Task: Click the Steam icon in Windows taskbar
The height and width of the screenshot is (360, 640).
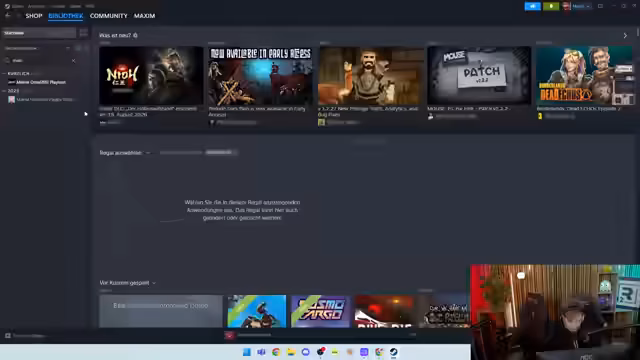Action: tap(393, 352)
